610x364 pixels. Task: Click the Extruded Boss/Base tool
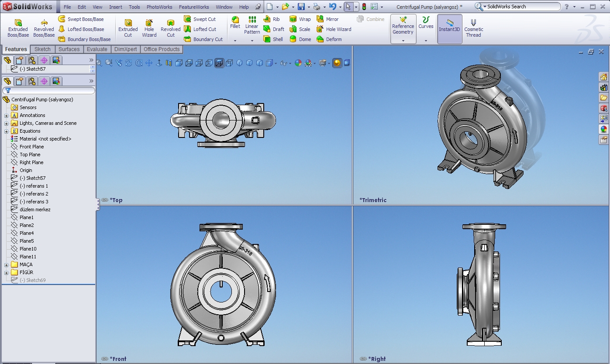[18, 28]
